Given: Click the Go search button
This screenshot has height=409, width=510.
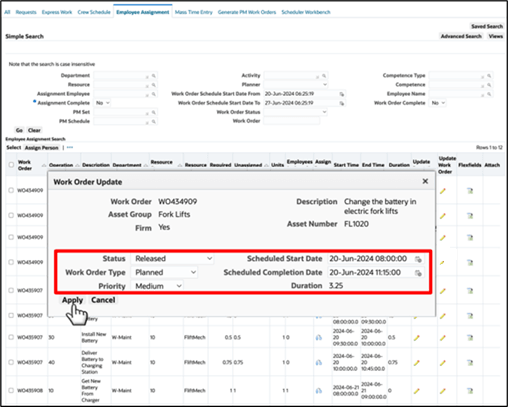Looking at the screenshot, I should point(19,131).
